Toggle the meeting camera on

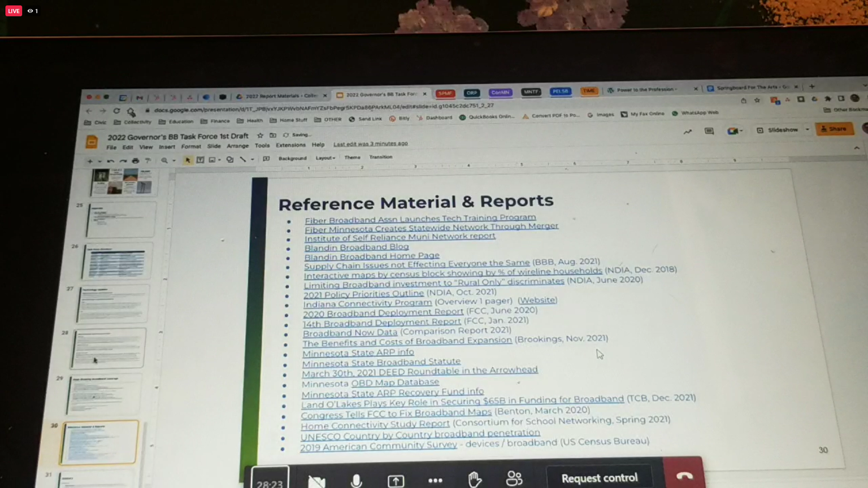(316, 480)
